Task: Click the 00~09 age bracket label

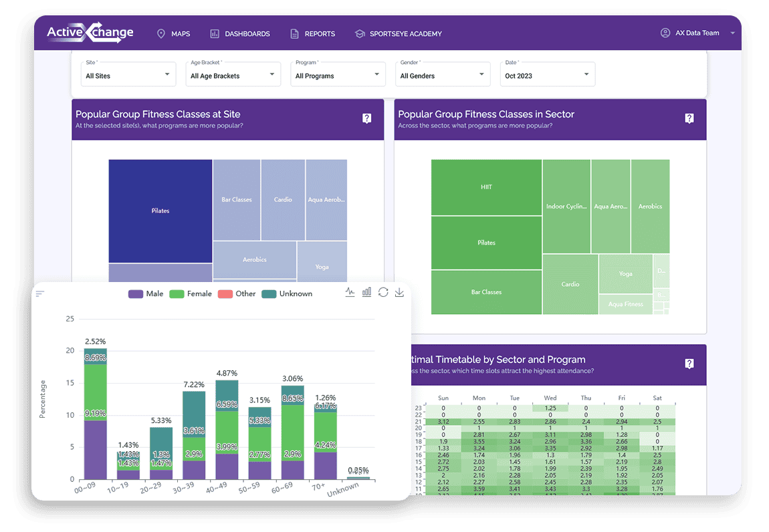Action: (x=85, y=488)
